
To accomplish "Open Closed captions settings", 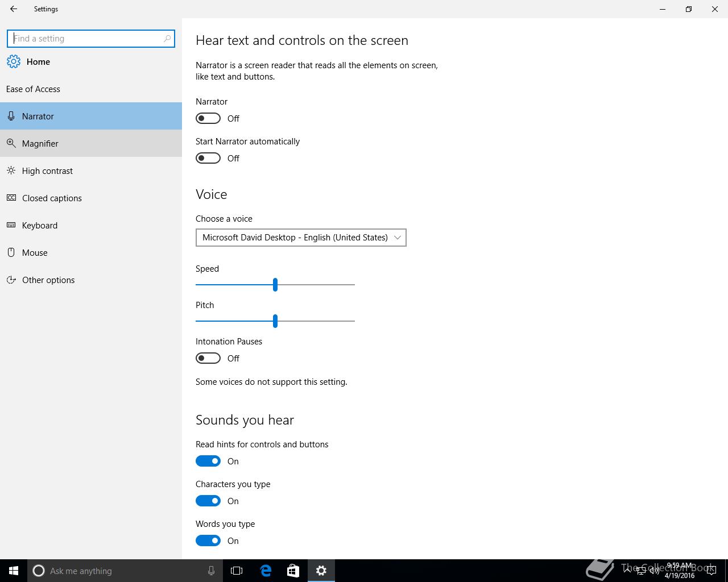I will coord(91,198).
